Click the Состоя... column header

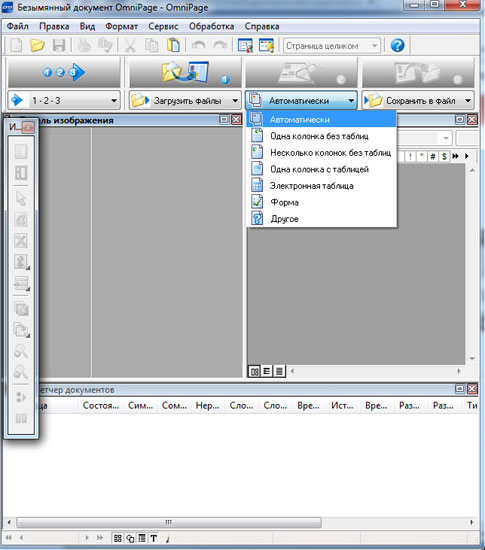coord(101,405)
